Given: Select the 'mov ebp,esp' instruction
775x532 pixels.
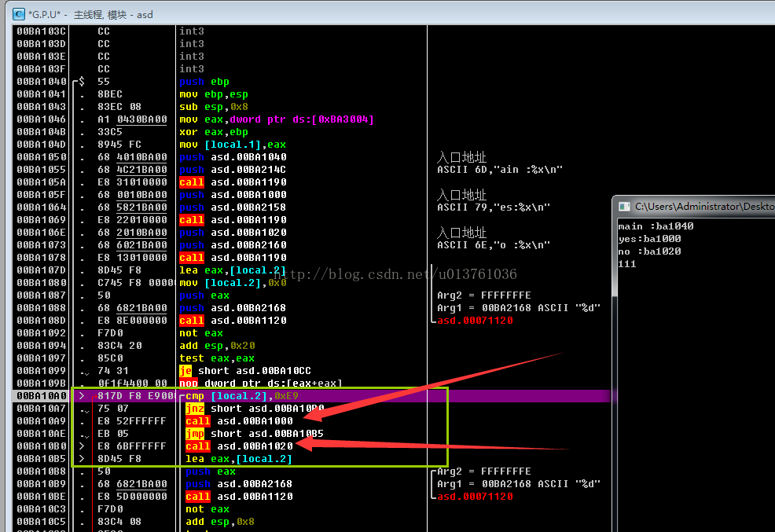Looking at the screenshot, I should (214, 94).
